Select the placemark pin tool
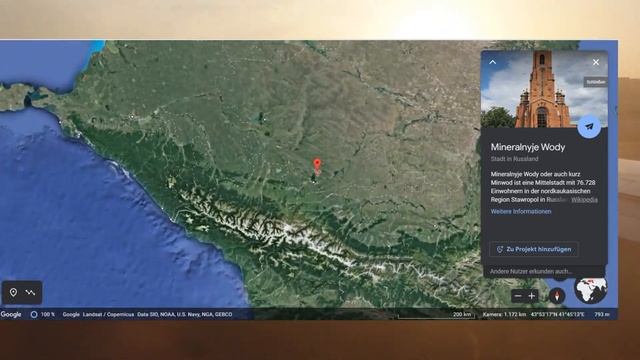This screenshot has height=360, width=640. (x=13, y=292)
